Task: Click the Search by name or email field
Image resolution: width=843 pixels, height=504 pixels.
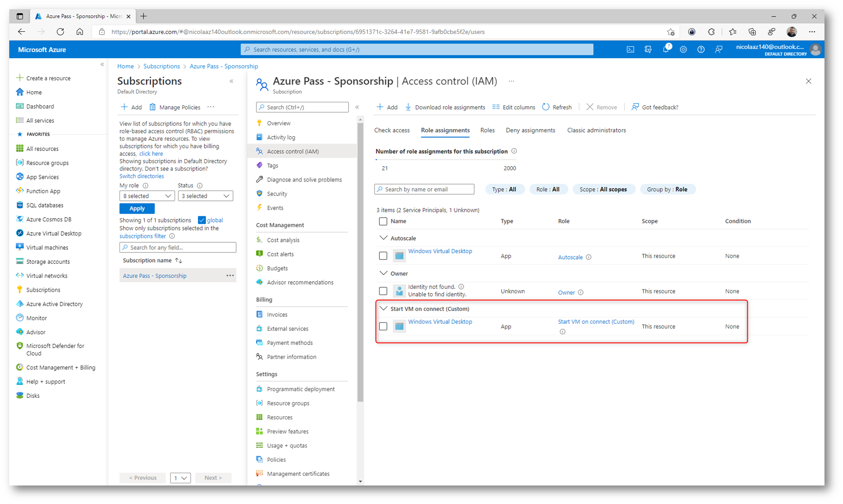Action: tap(424, 189)
